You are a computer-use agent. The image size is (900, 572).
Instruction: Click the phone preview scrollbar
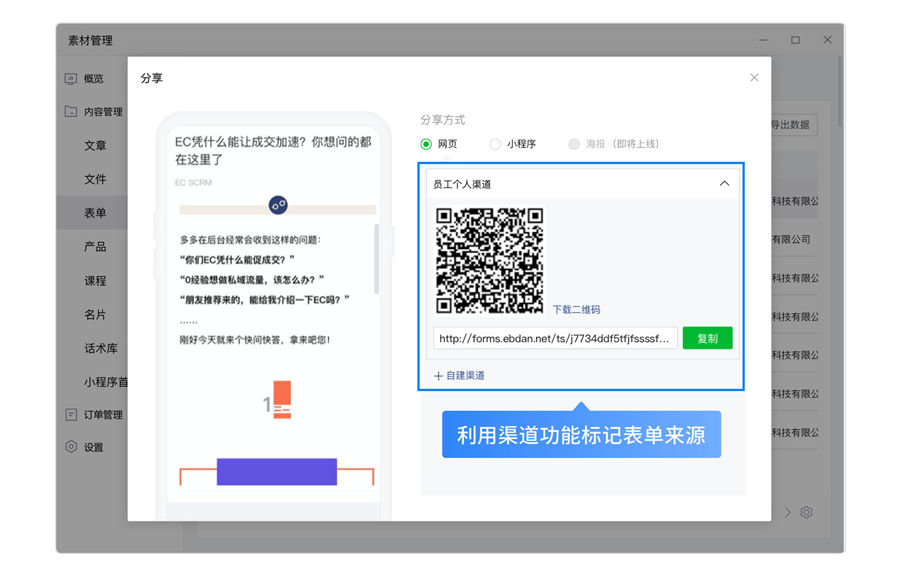coord(377,258)
